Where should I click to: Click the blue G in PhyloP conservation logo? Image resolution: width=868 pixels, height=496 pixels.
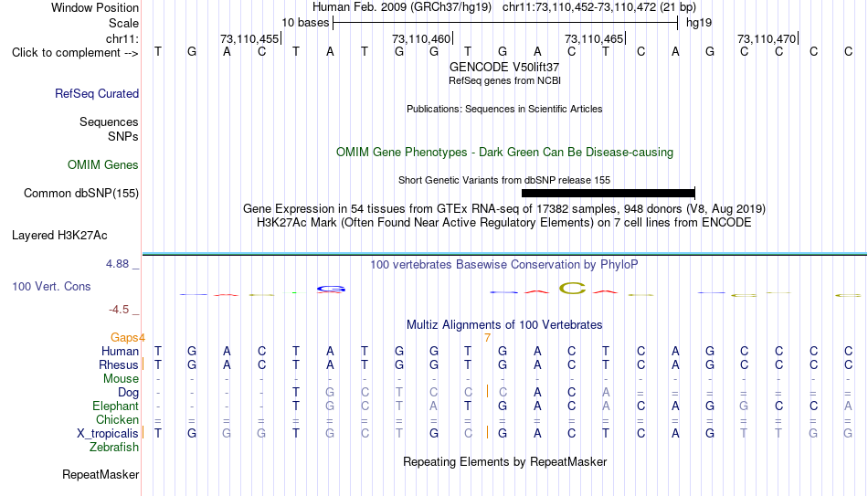pyautogui.click(x=331, y=289)
